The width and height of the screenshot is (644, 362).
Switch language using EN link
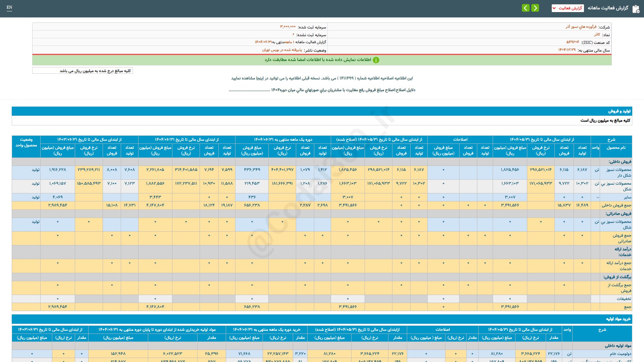(9, 7)
